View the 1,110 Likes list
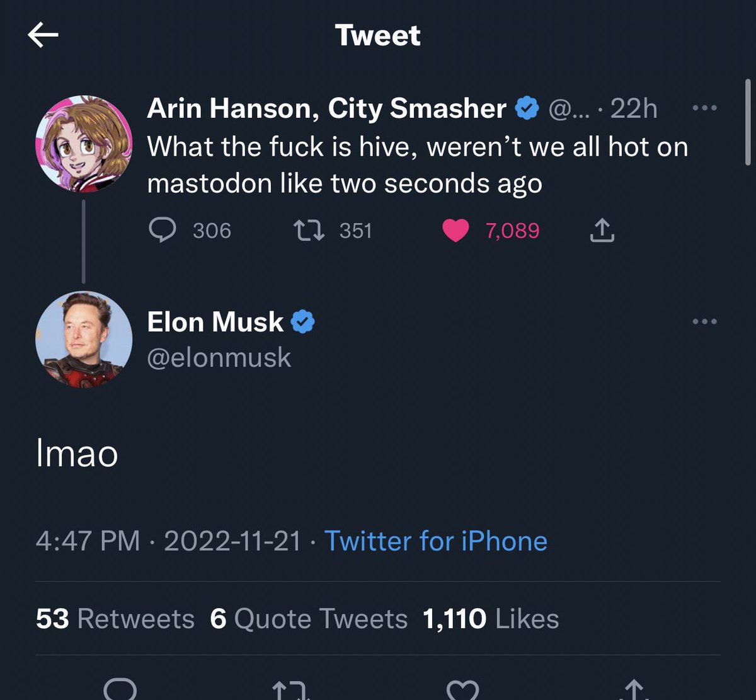 (x=491, y=619)
